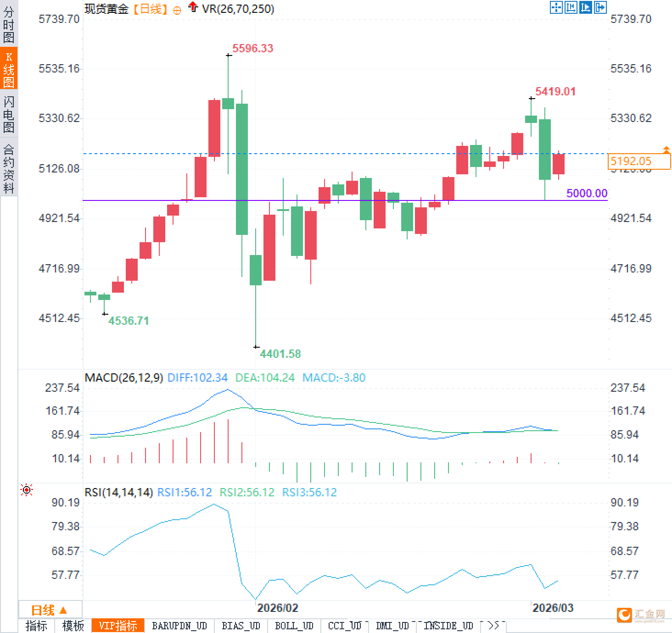Click the orange circle icon beside 日线 title

(x=177, y=10)
